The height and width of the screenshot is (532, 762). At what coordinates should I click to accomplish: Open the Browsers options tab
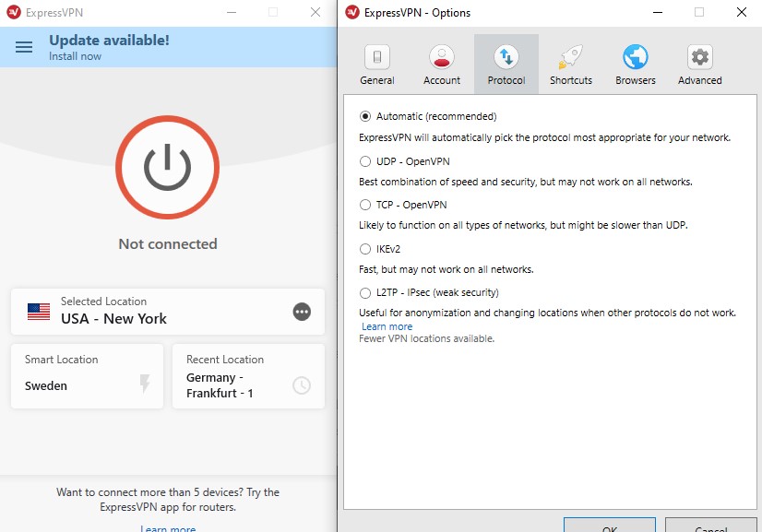click(636, 65)
